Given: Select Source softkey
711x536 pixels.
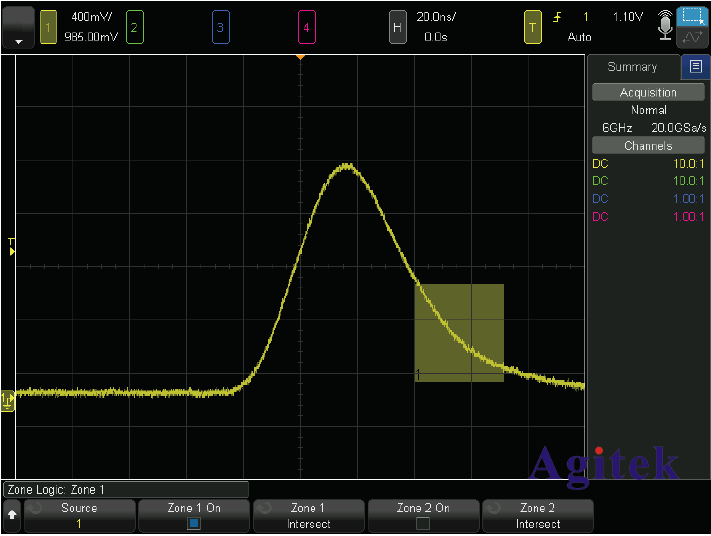Looking at the screenshot, I should tap(79, 516).
